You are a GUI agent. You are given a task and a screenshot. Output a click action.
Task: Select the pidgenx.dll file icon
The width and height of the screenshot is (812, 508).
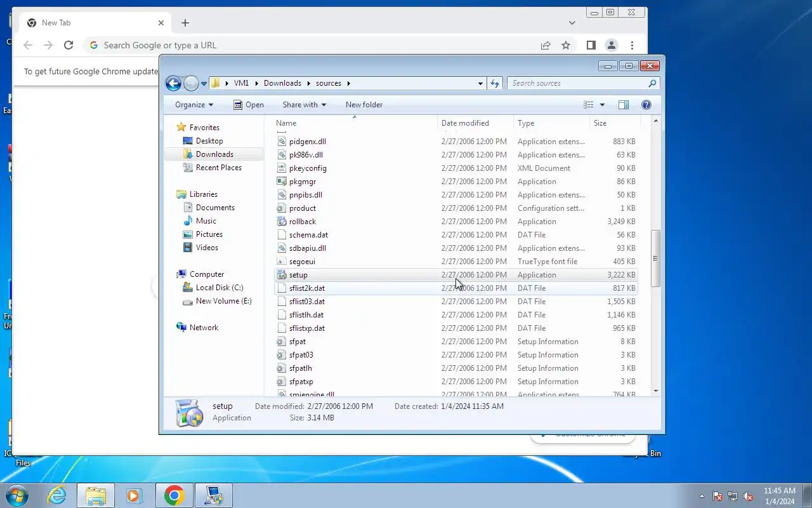tap(282, 142)
